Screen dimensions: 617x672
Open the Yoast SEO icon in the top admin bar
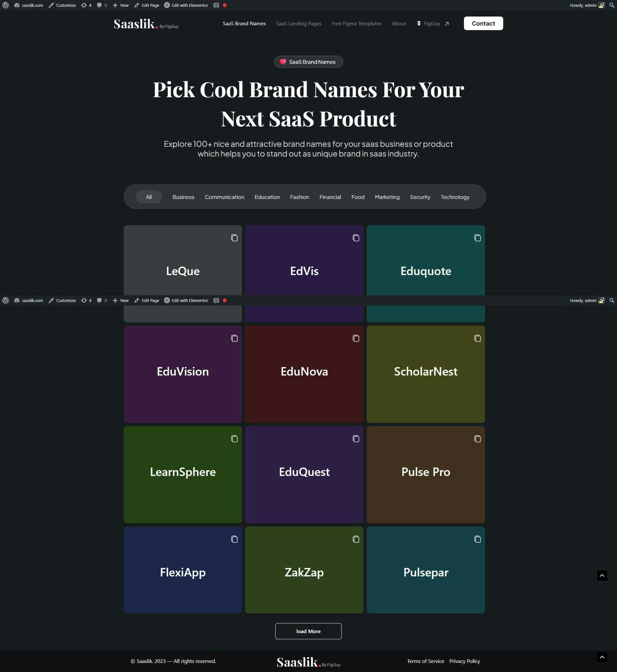(216, 5)
